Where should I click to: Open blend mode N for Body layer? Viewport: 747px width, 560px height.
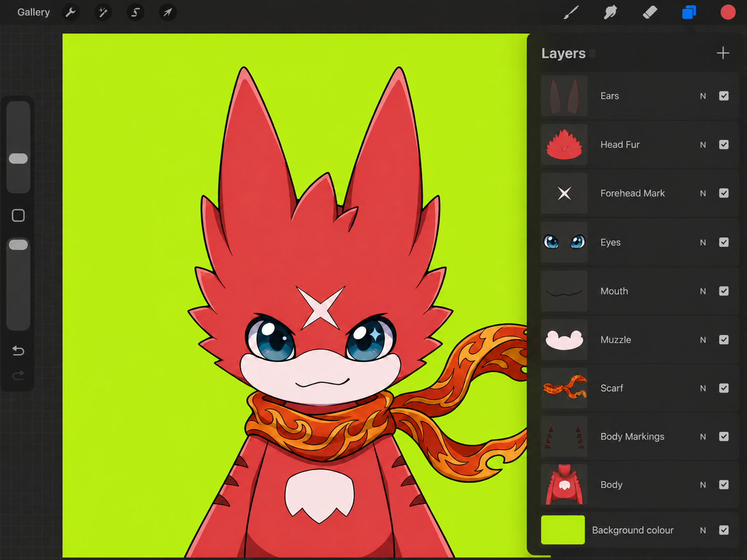click(703, 485)
